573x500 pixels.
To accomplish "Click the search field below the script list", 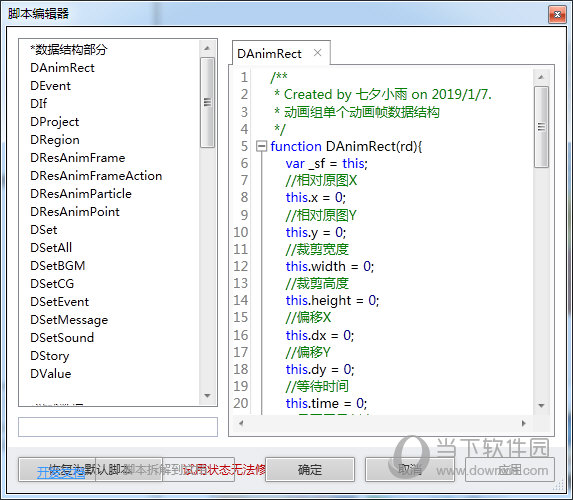I will tap(118, 427).
